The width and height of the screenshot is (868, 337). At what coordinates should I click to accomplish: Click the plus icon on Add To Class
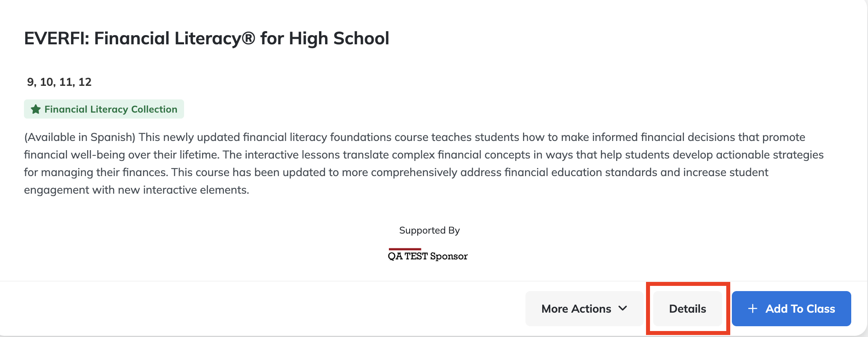(753, 309)
